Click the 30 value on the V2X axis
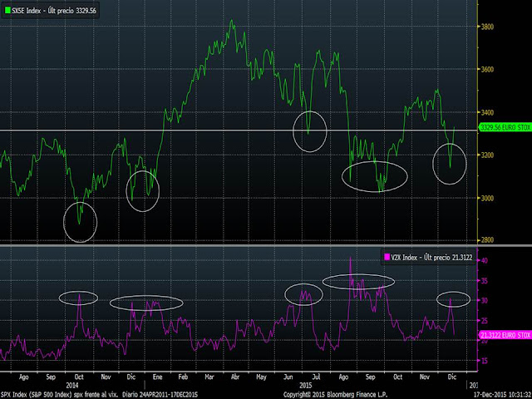This screenshot has height=399, width=532. [485, 301]
